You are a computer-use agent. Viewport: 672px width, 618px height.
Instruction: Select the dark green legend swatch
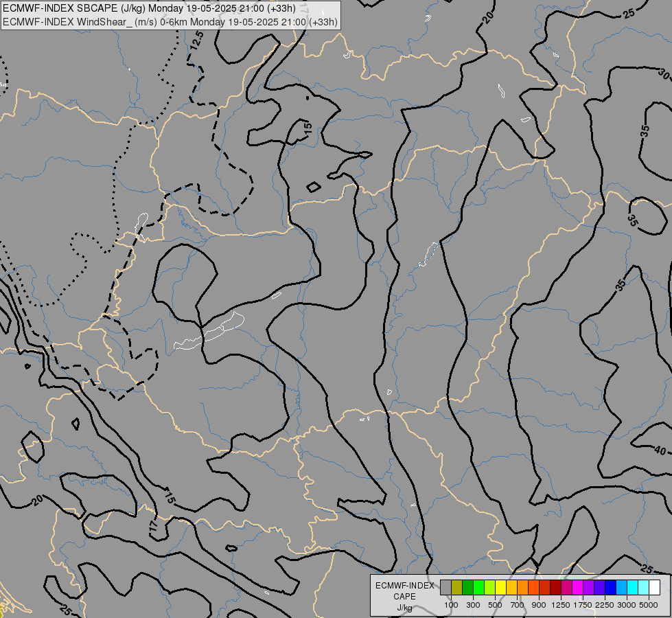click(x=467, y=588)
